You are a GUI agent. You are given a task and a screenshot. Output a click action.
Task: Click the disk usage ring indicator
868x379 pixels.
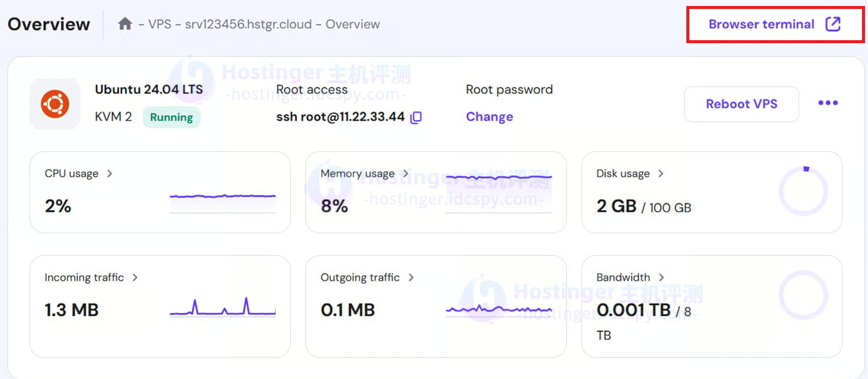pos(803,192)
